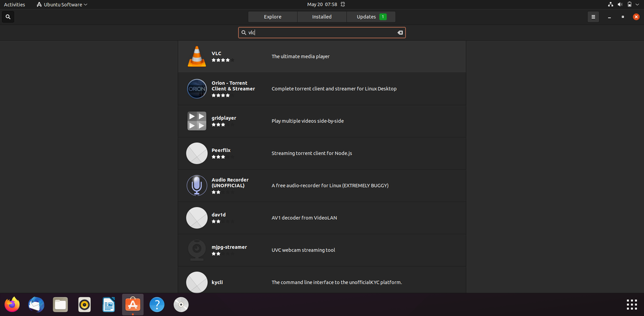Click the green updates count badge
The height and width of the screenshot is (316, 644).
tap(383, 17)
